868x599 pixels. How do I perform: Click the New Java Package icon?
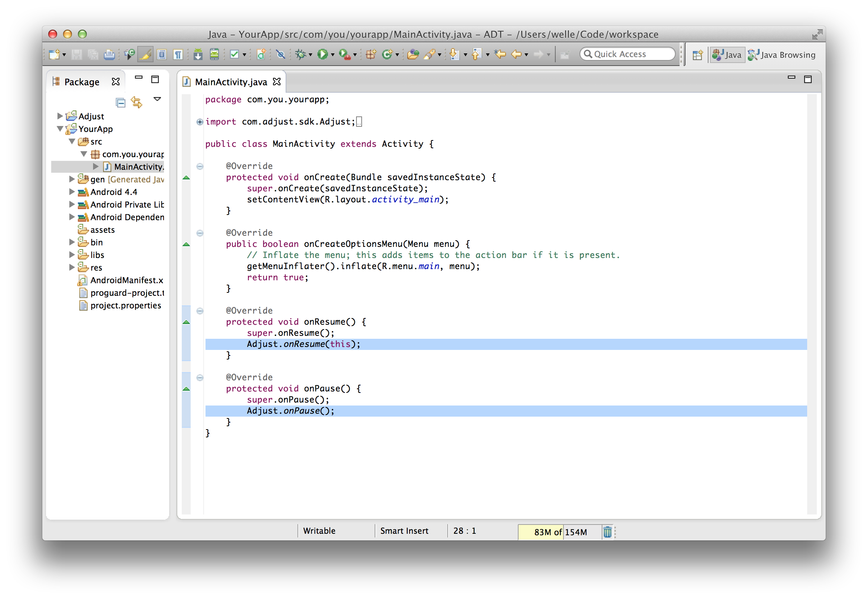[371, 55]
